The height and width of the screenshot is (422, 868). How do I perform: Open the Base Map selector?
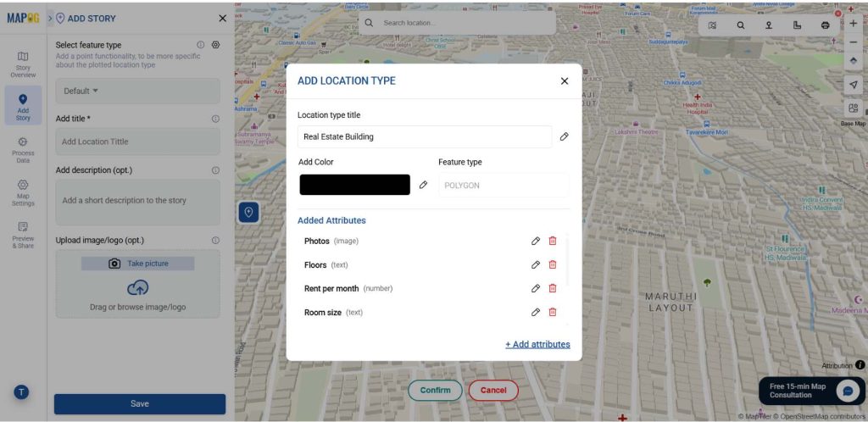pos(853,109)
